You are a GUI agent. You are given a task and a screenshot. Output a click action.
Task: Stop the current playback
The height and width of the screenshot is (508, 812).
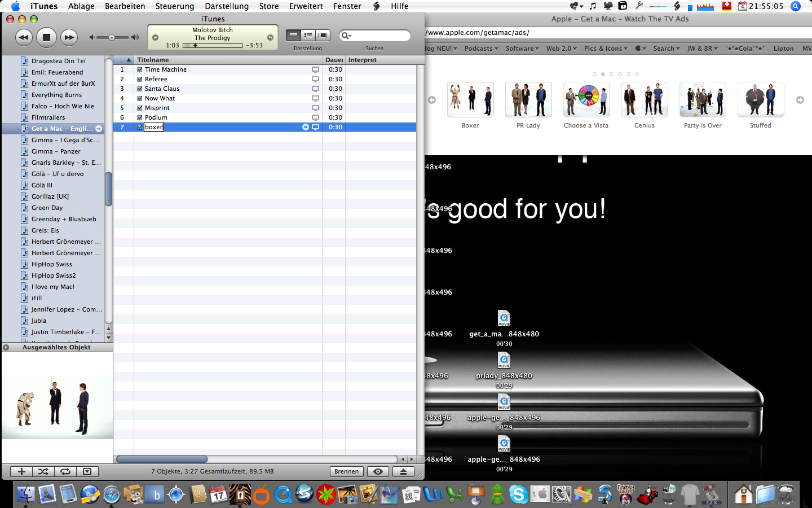click(x=46, y=38)
